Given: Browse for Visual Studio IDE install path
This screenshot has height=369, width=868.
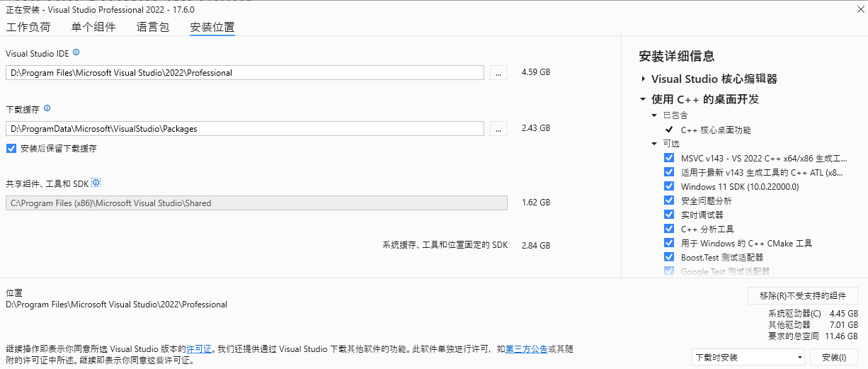Looking at the screenshot, I should pyautogui.click(x=498, y=73).
